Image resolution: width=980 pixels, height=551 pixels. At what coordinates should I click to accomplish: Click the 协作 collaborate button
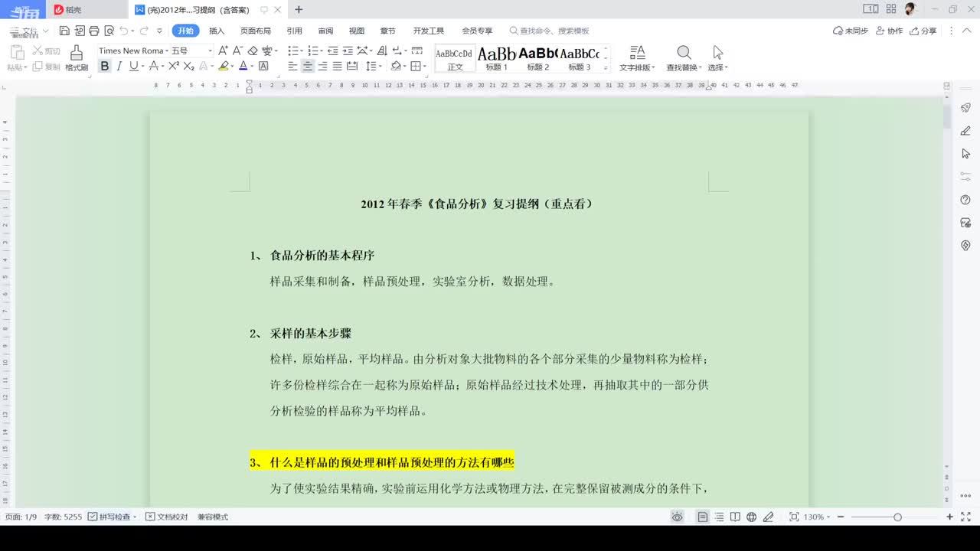click(889, 31)
